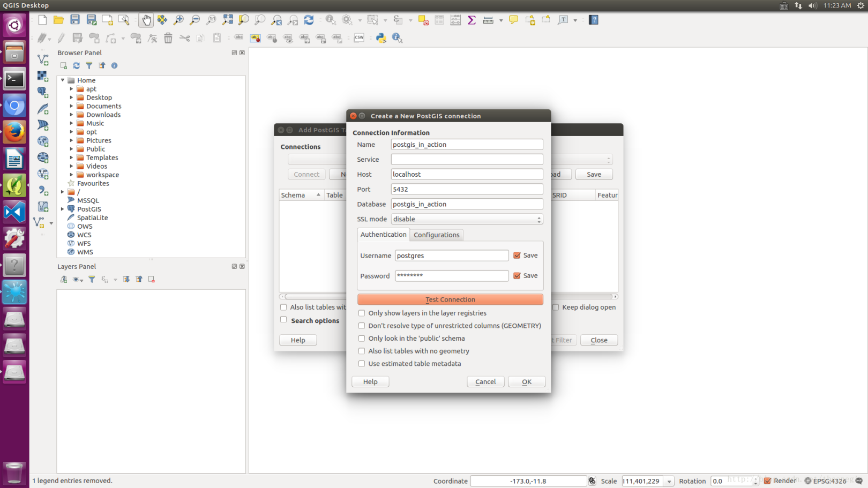
Task: Filter legend in the Layers Panel
Action: [92, 279]
